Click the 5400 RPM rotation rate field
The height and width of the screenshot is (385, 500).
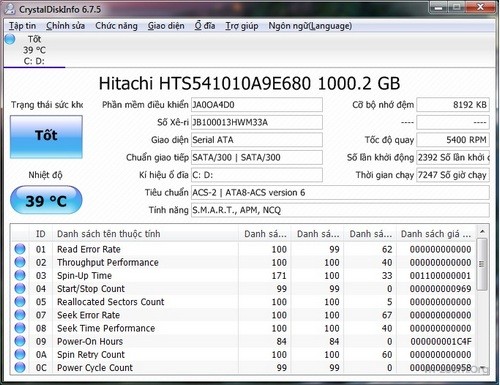click(453, 140)
